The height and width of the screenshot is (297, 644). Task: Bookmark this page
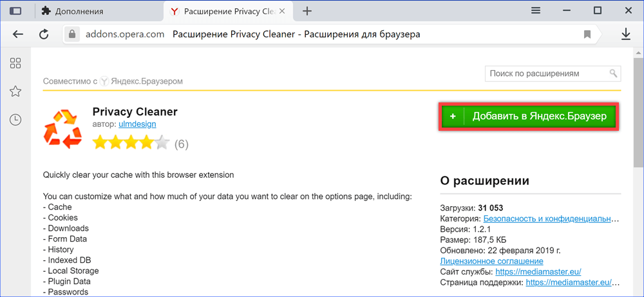point(587,34)
